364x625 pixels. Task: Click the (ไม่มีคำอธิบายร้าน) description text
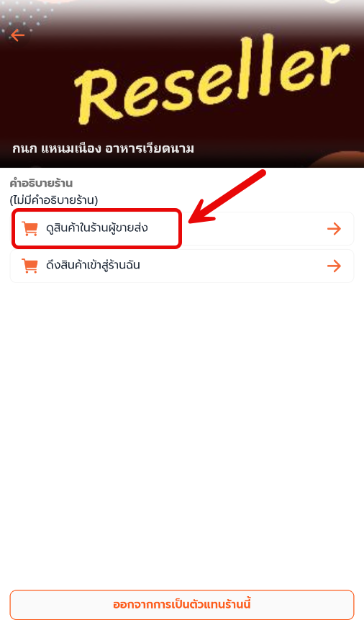pyautogui.click(x=54, y=199)
